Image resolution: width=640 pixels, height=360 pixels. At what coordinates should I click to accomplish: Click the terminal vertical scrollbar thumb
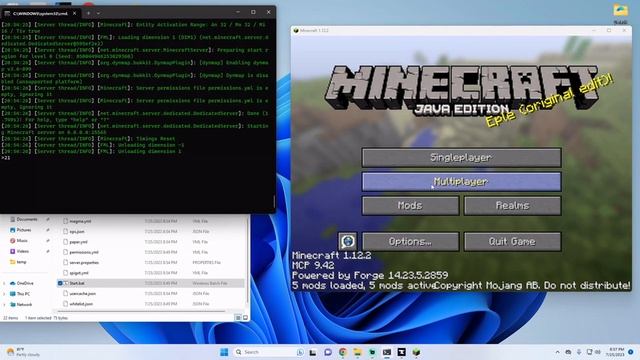click(274, 201)
